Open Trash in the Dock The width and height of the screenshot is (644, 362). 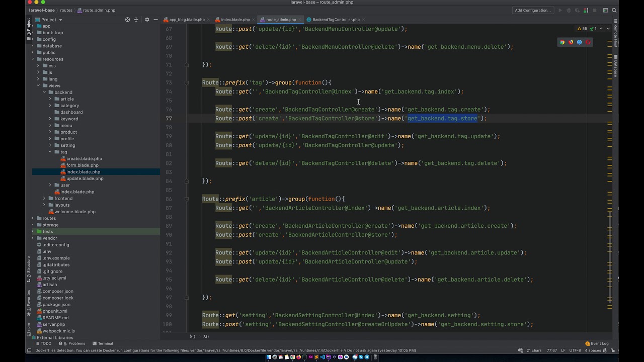375,357
